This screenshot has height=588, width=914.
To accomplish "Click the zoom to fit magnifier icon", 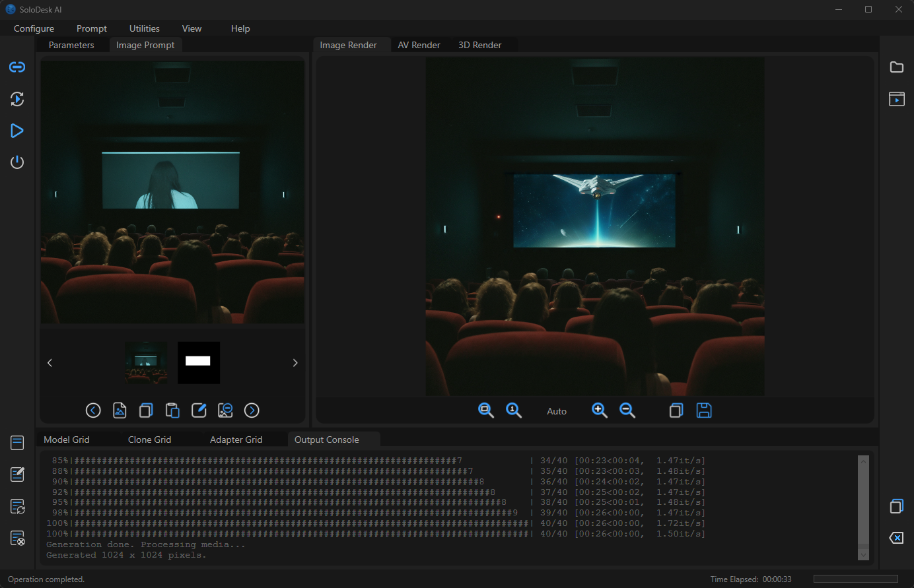I will click(x=486, y=410).
